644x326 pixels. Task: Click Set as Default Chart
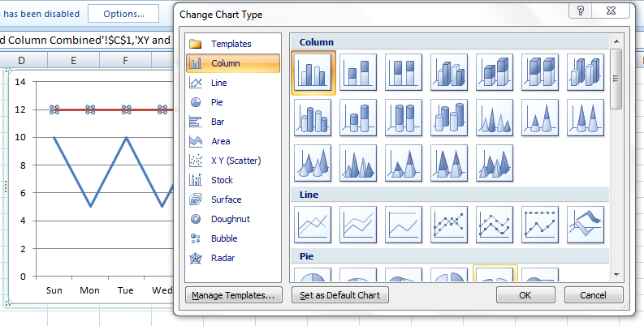pyautogui.click(x=340, y=295)
